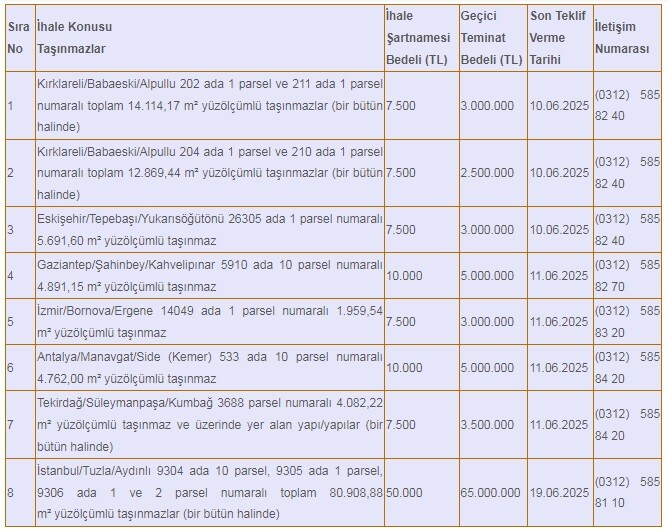Click phone (0312) 585 82 40 in Eskişehir row
The image size is (668, 532).
tap(627, 230)
